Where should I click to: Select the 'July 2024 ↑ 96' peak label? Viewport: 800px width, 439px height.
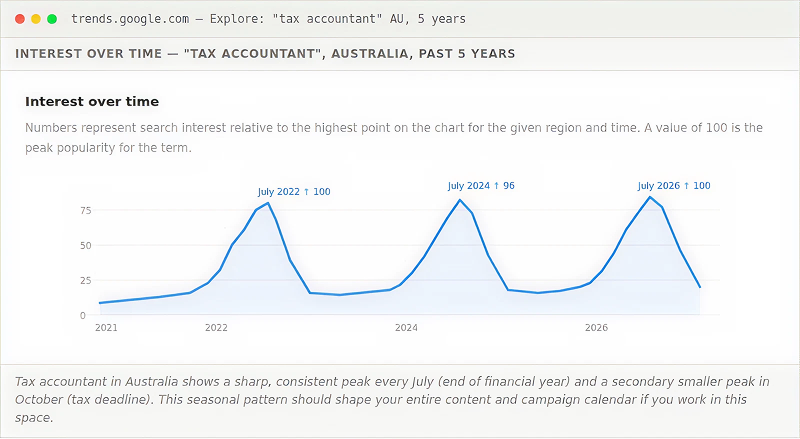(x=481, y=186)
